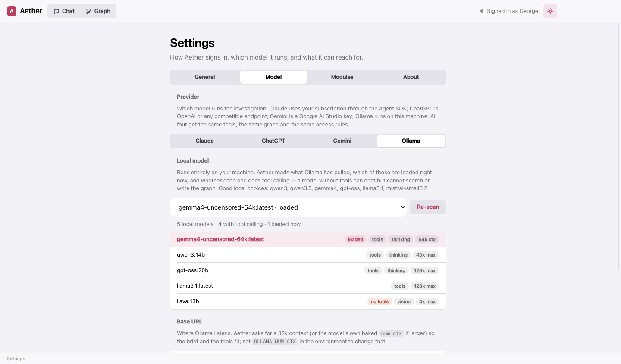Toggle the light/dark theme sun icon

pos(550,11)
